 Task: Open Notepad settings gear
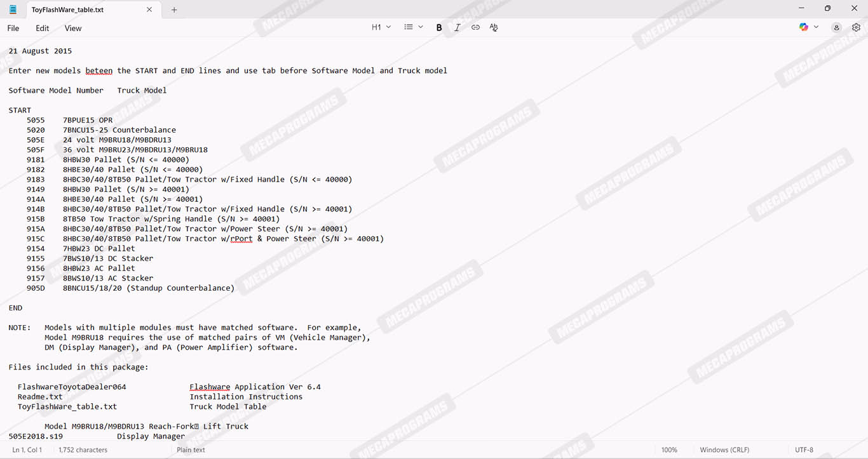click(x=856, y=27)
